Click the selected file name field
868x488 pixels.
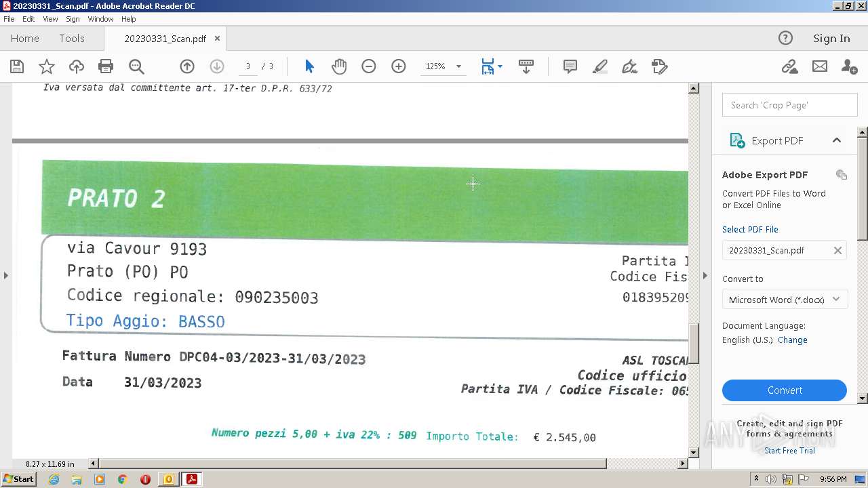(x=785, y=250)
